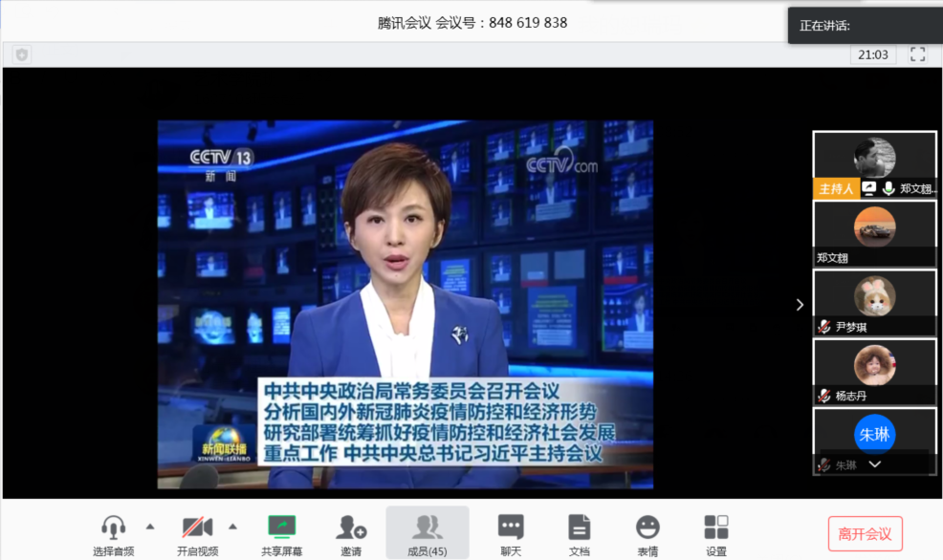Select 郑文翔's car avatar thumbnail
The height and width of the screenshot is (560, 943).
click(874, 227)
